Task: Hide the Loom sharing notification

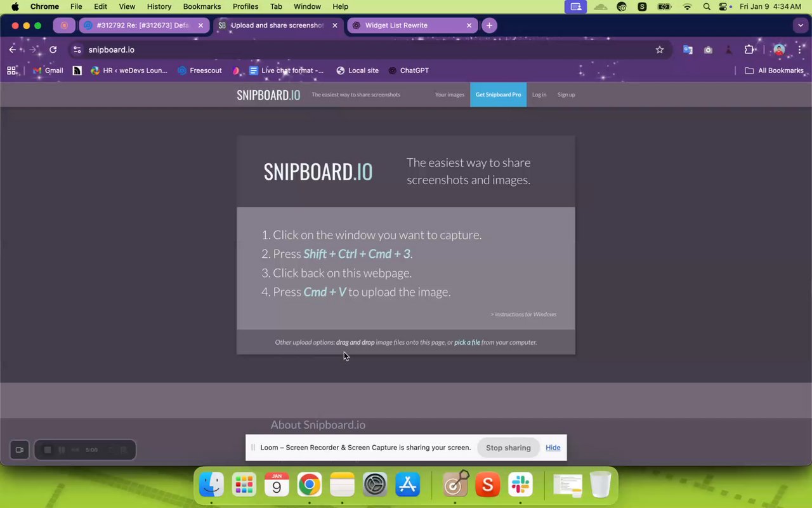Action: click(553, 448)
